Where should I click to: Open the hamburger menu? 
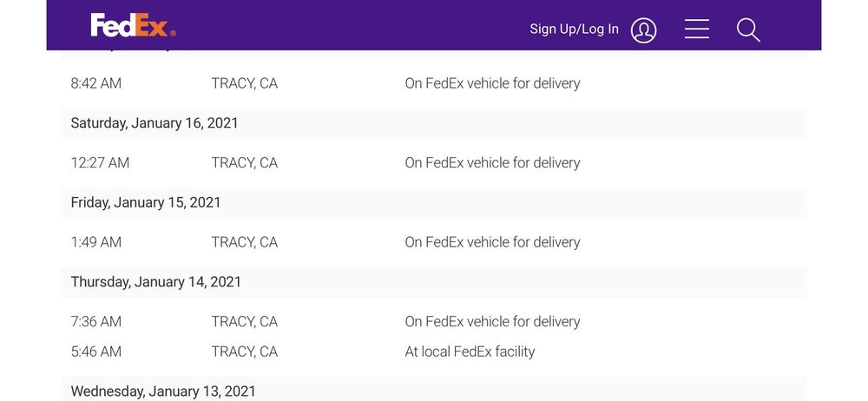pos(696,30)
